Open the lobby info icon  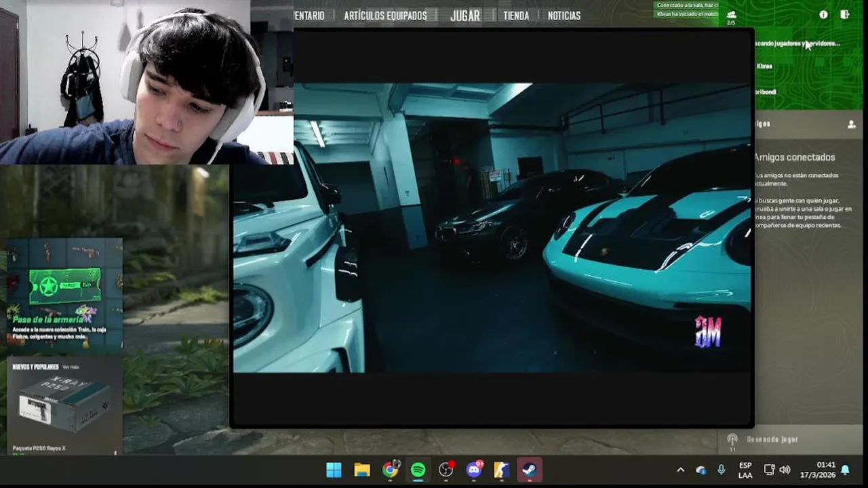[x=823, y=14]
